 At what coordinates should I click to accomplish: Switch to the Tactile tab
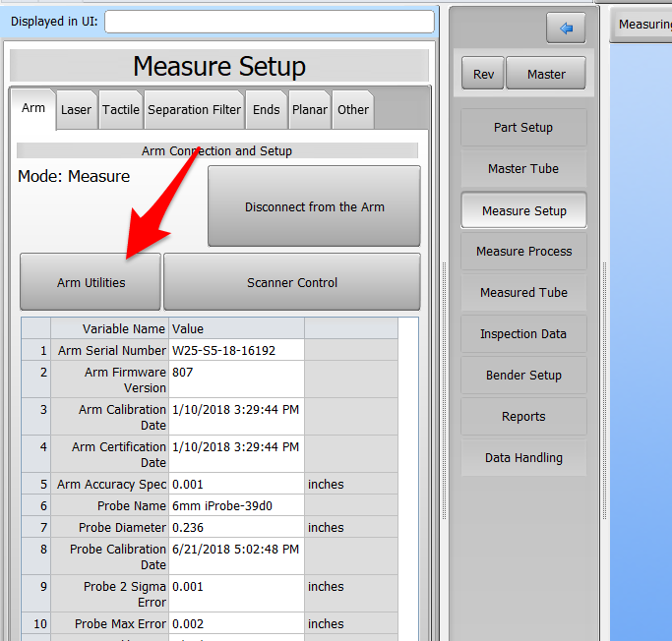[121, 110]
